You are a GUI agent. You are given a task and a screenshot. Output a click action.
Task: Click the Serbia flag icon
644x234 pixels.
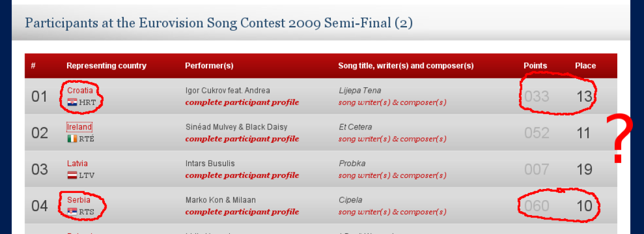[72, 212]
